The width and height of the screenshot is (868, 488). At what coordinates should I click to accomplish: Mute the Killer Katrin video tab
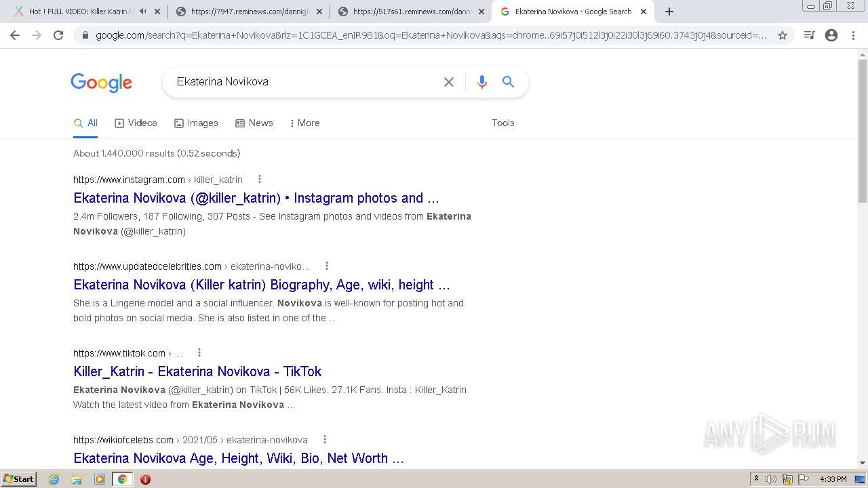pyautogui.click(x=142, y=12)
